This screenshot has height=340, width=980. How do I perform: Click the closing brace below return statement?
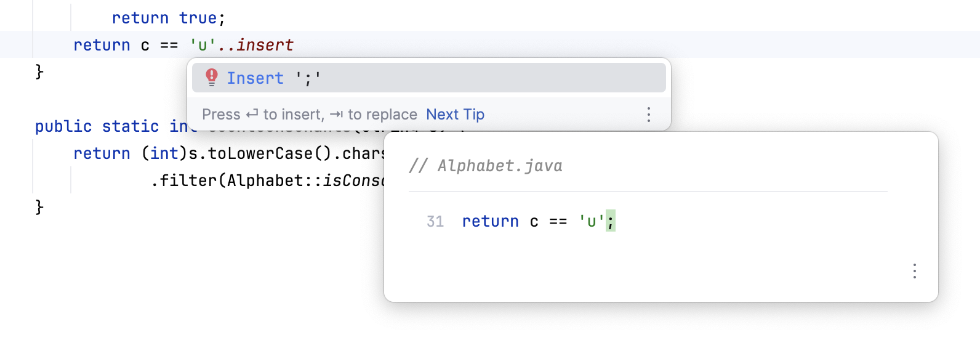[x=39, y=72]
